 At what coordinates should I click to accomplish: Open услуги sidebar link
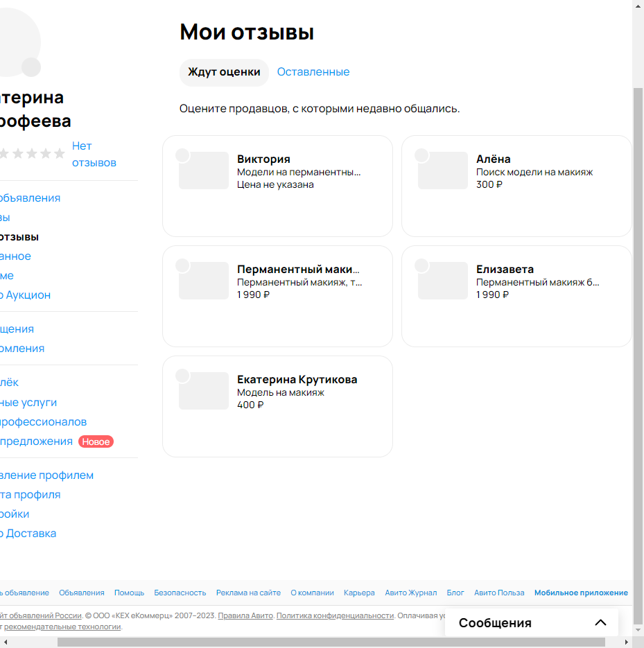28,403
